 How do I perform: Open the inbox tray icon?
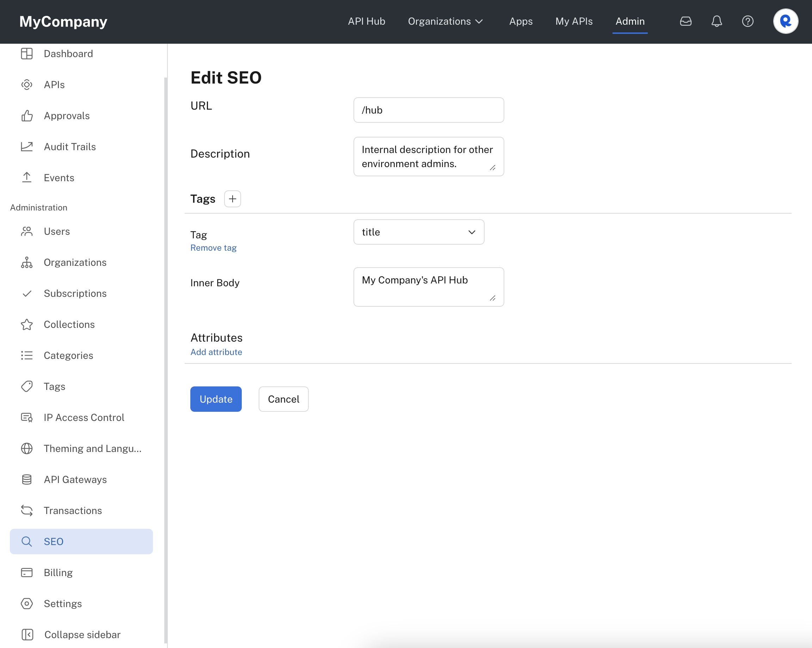point(685,21)
